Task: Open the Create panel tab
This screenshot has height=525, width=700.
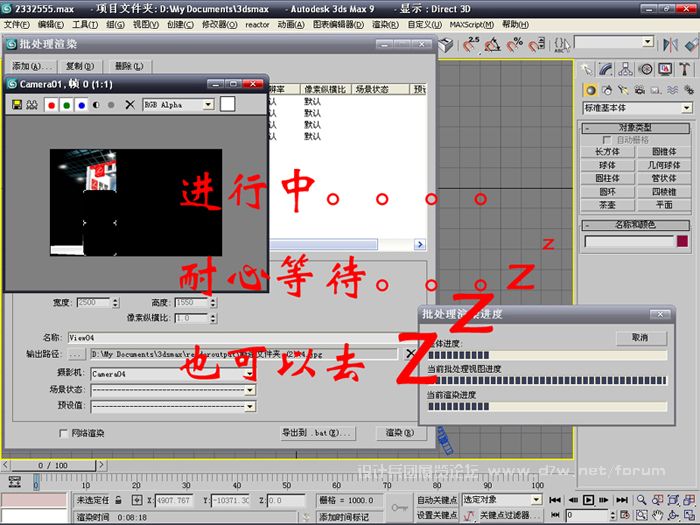Action: click(587, 69)
